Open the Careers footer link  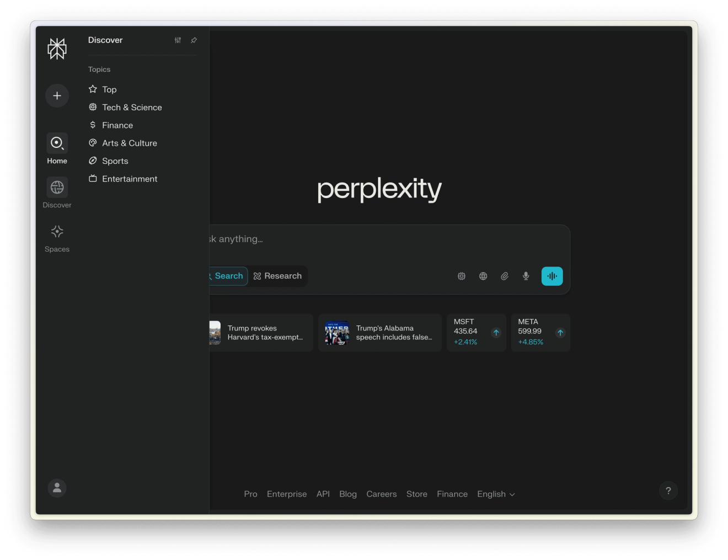pyautogui.click(x=382, y=494)
